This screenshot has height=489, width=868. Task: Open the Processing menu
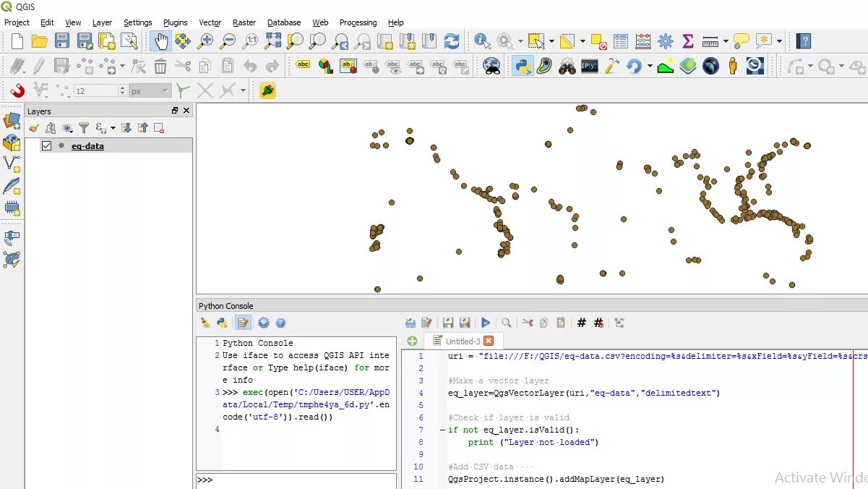358,22
